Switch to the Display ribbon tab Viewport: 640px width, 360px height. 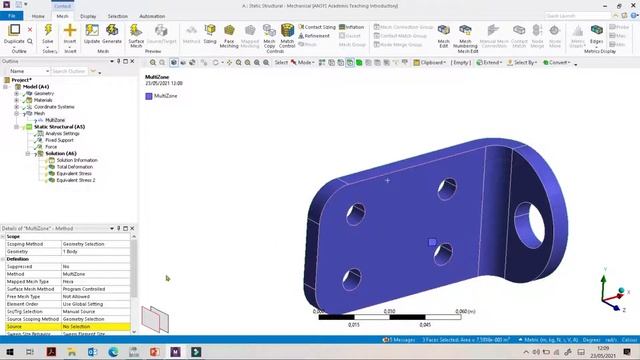[x=88, y=16]
